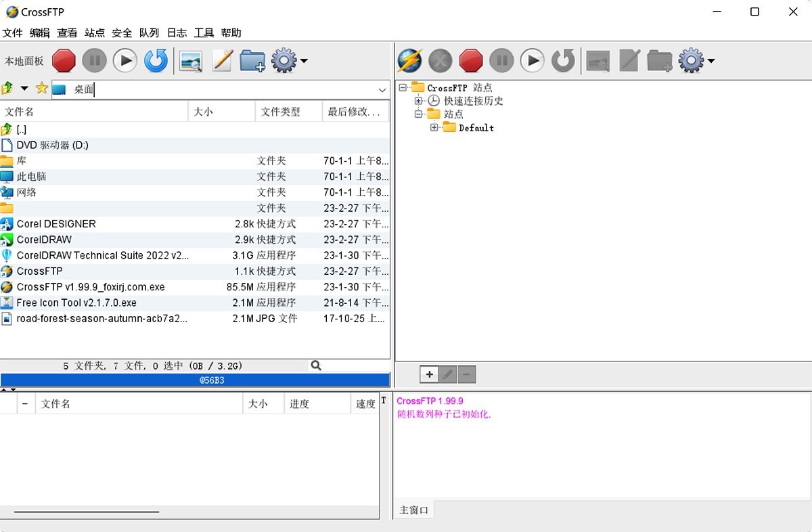Expand the Default site folder
Screen dimensions: 812x532
432,127
